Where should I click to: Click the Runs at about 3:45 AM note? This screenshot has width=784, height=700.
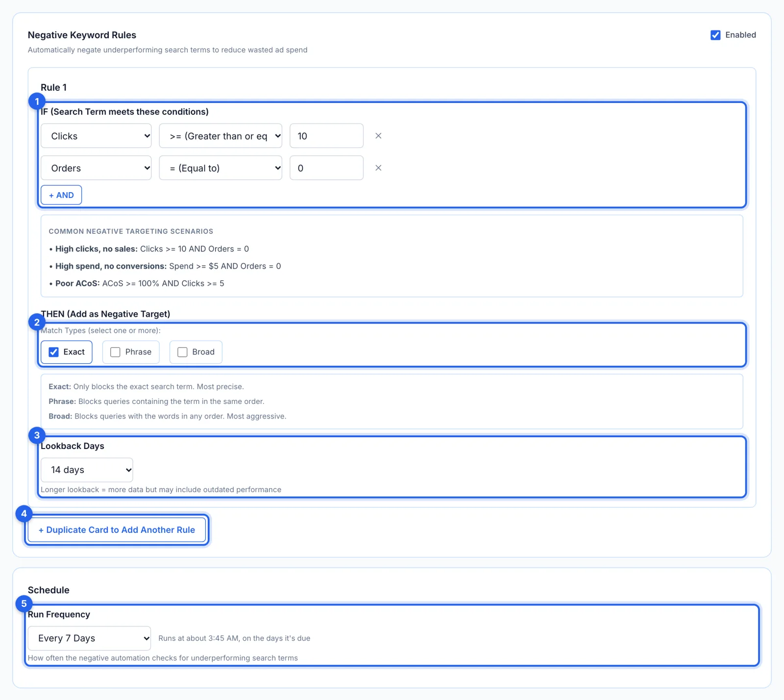(234, 638)
